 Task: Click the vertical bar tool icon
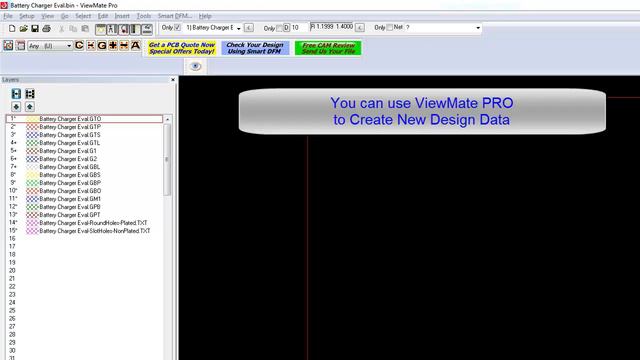(135, 29)
